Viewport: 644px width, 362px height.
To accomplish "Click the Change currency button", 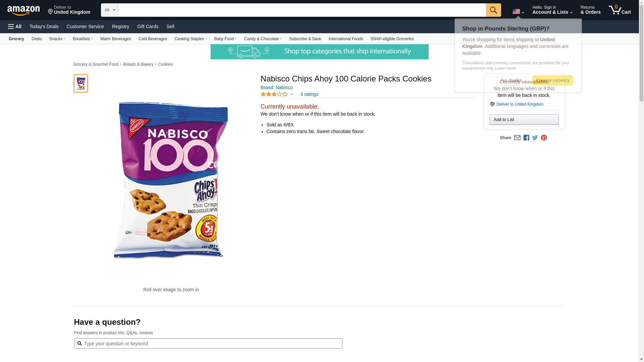I will point(552,80).
